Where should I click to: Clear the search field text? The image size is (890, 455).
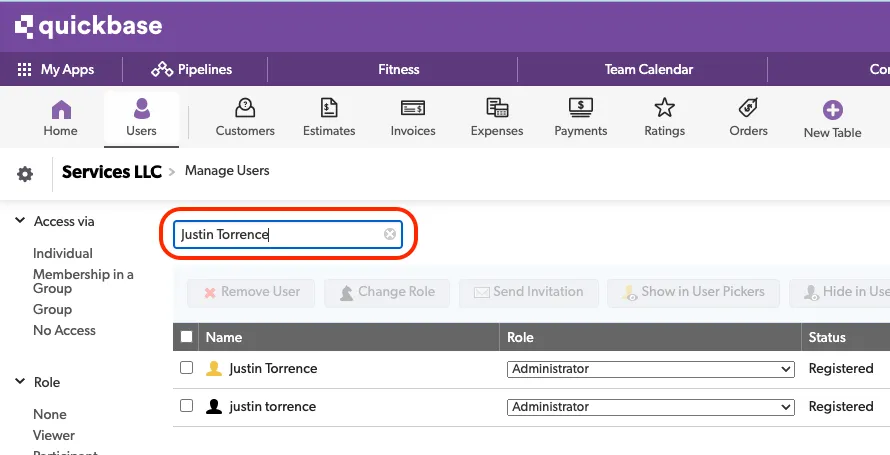tap(389, 234)
